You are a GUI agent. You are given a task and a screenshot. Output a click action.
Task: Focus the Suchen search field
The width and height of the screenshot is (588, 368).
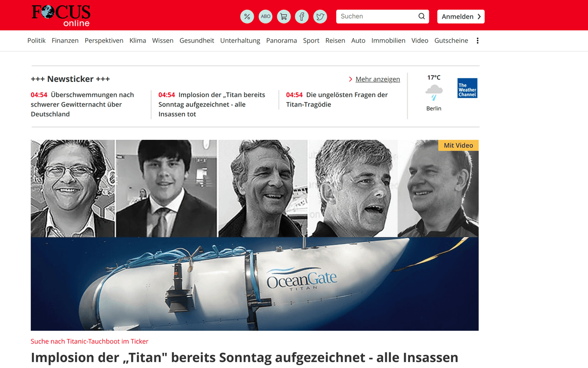(377, 16)
